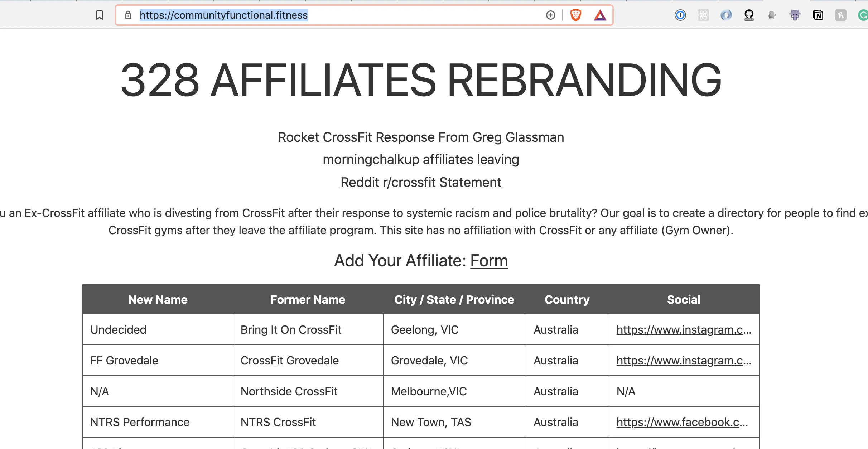Open the 1Password extension
This screenshot has height=449, width=868.
pos(680,15)
